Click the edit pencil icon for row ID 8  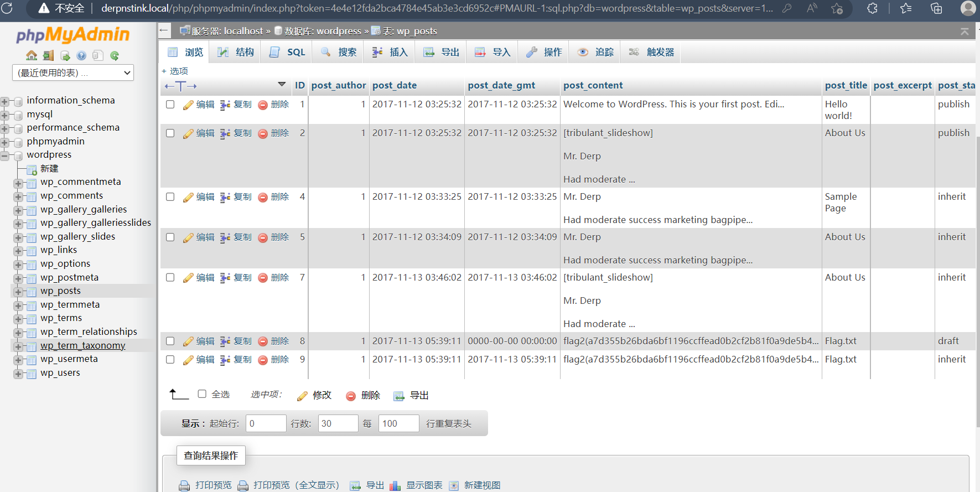click(188, 341)
